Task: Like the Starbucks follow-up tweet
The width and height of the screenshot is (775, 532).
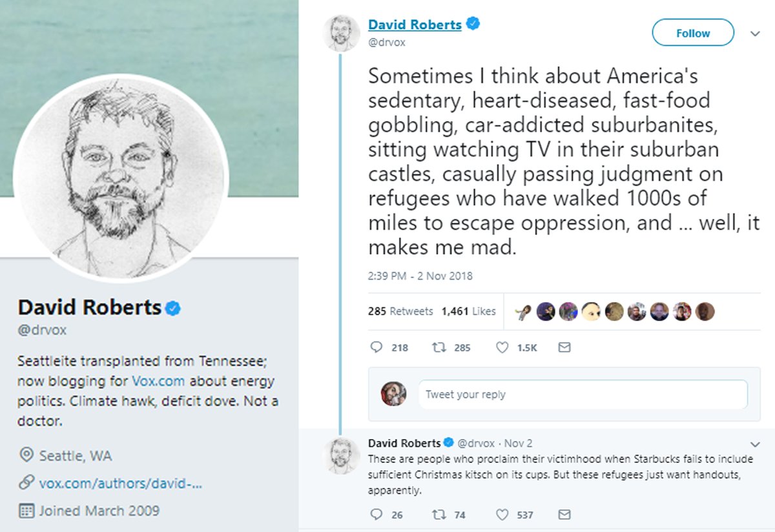Action: pyautogui.click(x=502, y=515)
